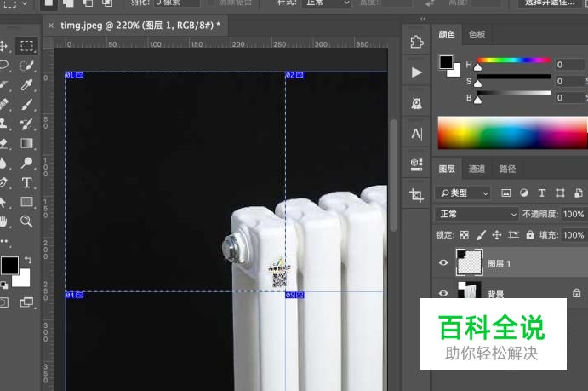Click slice 01 badge on canvas
This screenshot has height=391, width=588.
point(74,75)
